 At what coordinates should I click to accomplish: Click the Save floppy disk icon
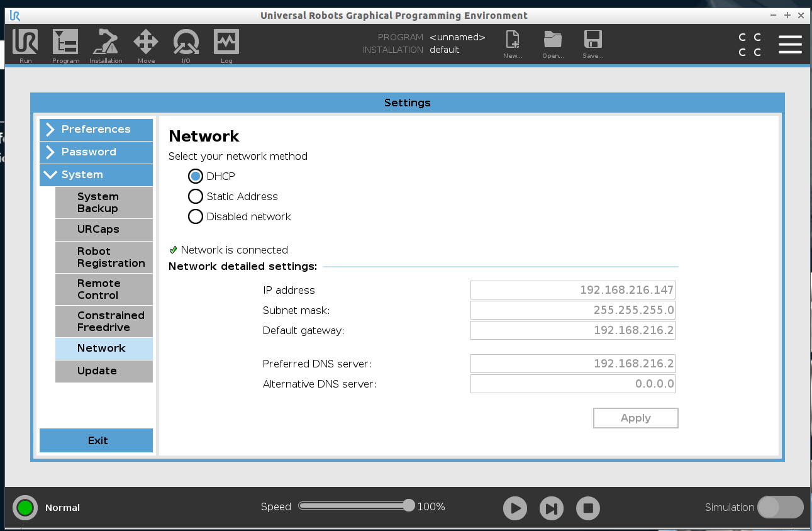tap(592, 45)
